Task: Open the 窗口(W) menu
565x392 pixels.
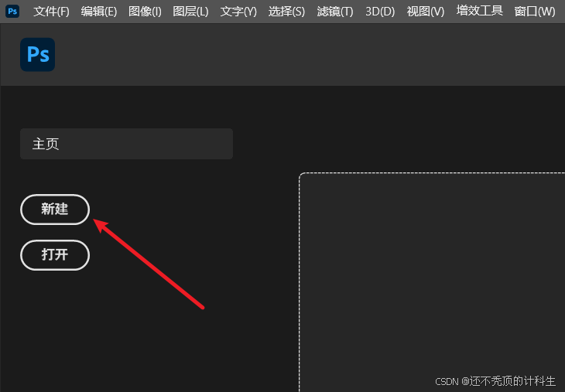Action: (x=535, y=12)
